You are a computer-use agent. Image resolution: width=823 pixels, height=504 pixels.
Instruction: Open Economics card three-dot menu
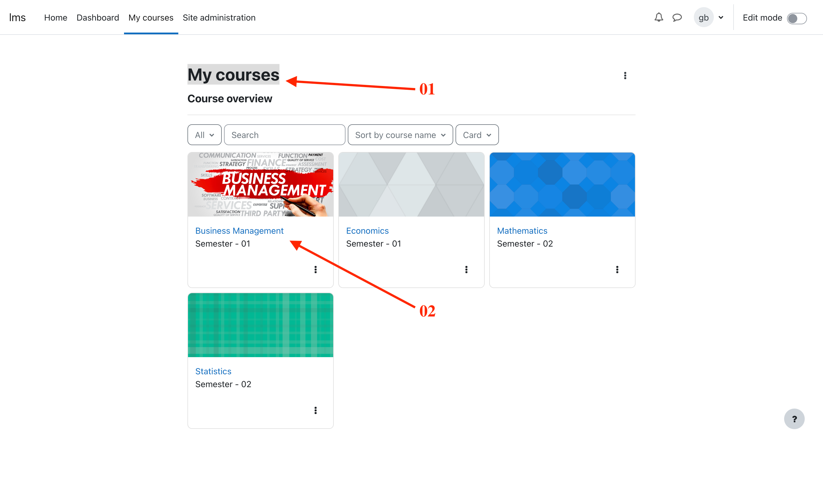(x=466, y=269)
